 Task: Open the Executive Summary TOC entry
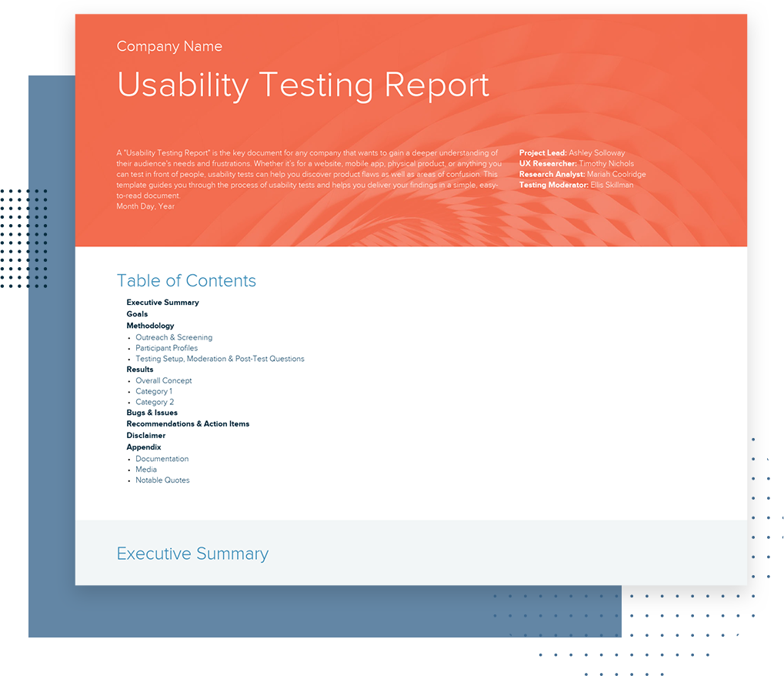point(162,302)
